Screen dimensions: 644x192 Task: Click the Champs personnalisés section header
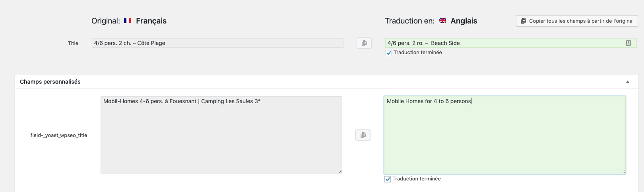[x=50, y=82]
